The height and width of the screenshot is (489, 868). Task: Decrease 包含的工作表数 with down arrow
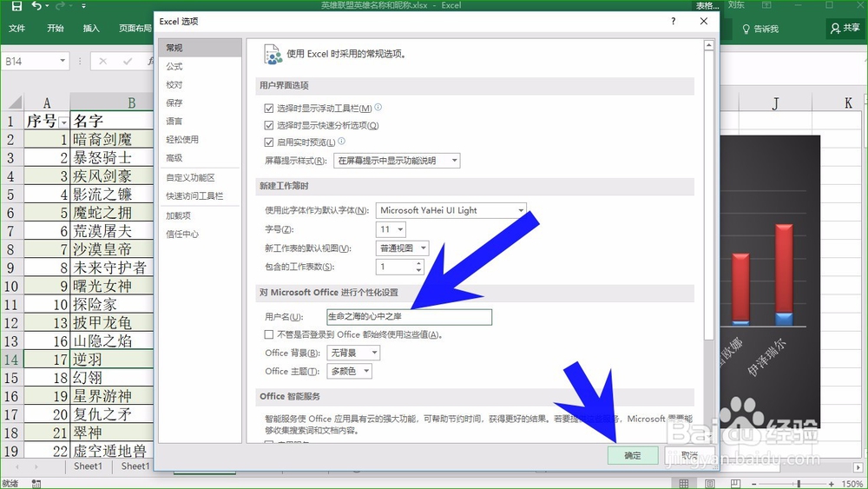tap(419, 270)
